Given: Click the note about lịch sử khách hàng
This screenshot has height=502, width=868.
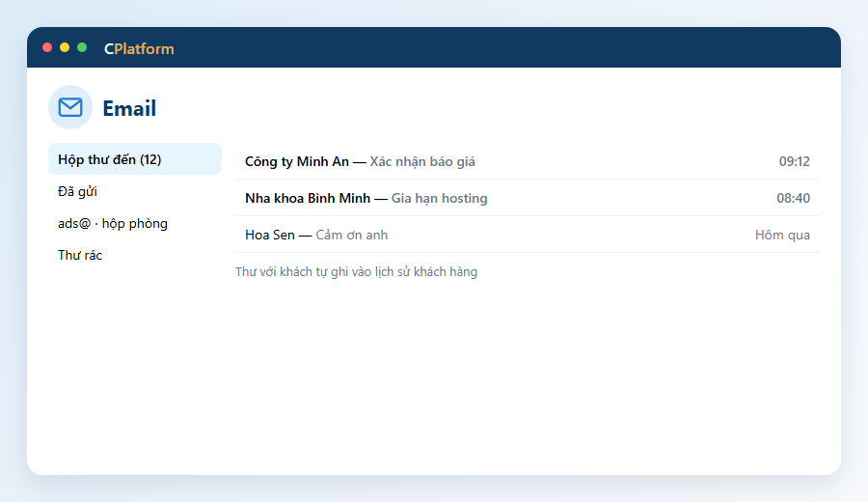Looking at the screenshot, I should coord(356,271).
